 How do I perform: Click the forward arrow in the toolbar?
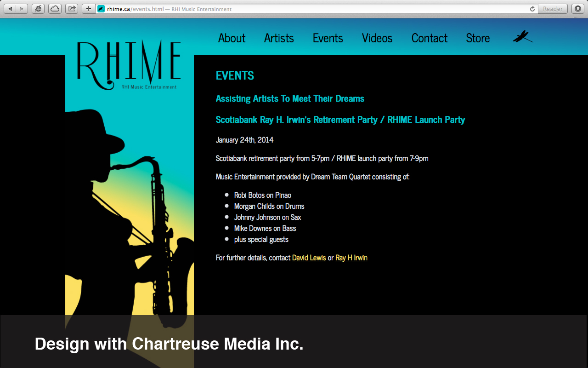coord(22,9)
